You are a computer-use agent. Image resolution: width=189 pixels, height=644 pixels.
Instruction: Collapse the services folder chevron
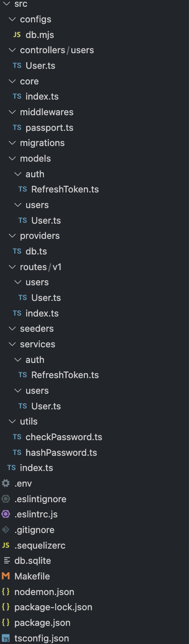pyautogui.click(x=11, y=344)
